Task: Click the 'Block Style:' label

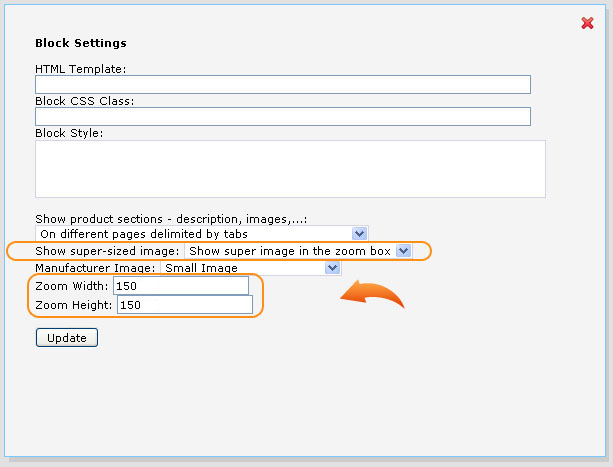Action: pos(69,133)
